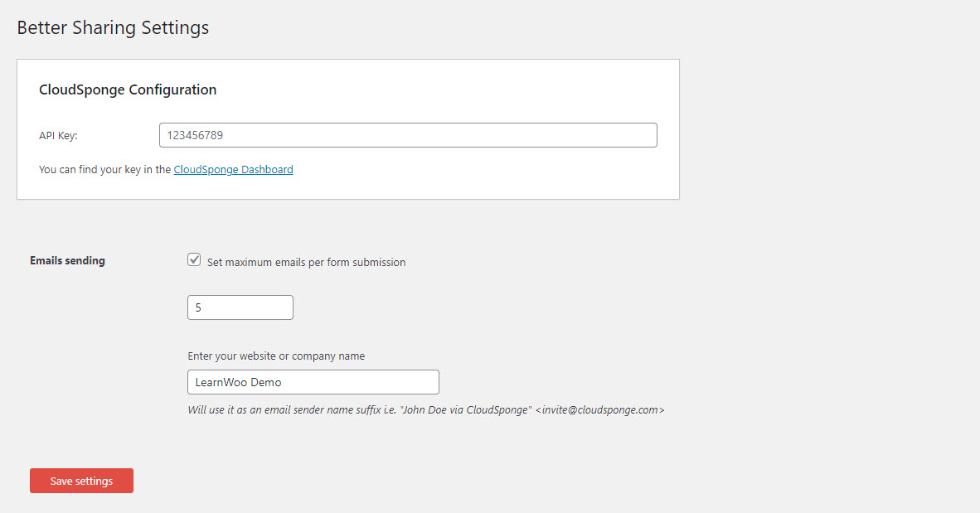Click the API Key label text

tap(58, 134)
